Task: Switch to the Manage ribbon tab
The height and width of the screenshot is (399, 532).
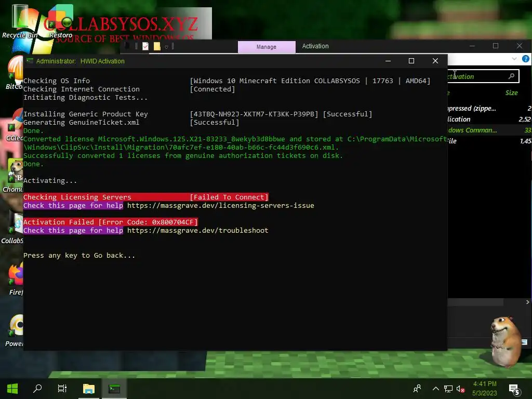Action: click(267, 47)
